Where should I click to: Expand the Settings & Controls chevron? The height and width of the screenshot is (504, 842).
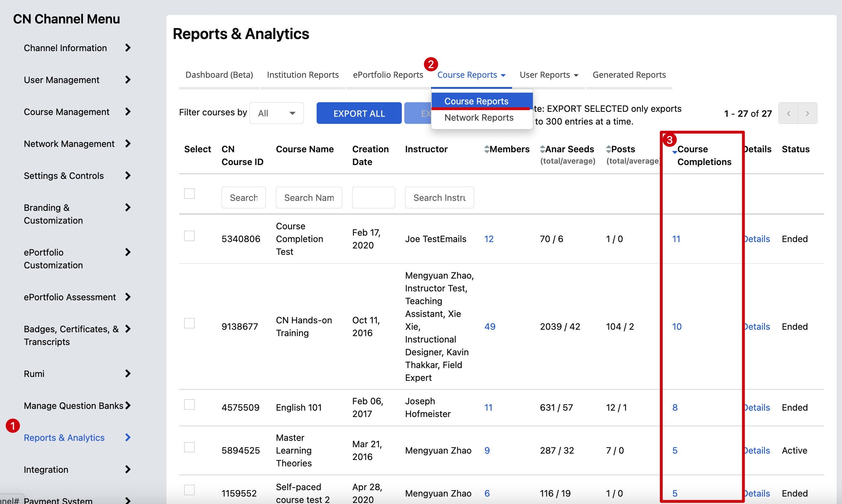click(x=128, y=176)
